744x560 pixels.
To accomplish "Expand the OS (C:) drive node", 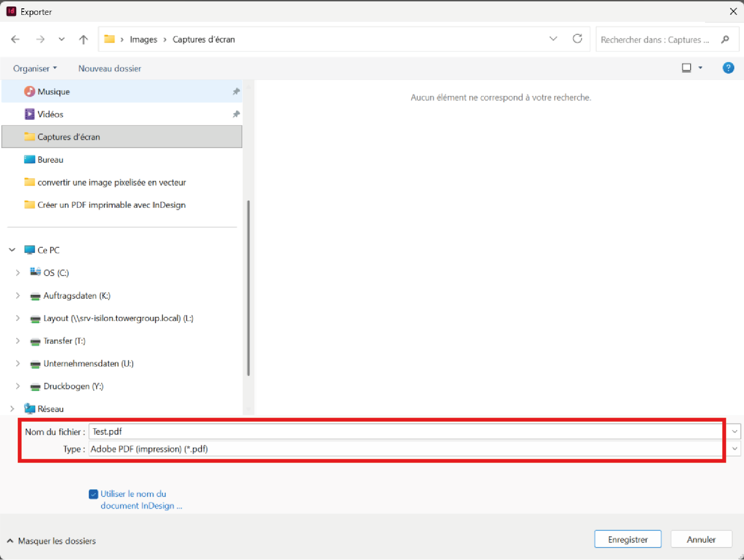I will click(18, 273).
